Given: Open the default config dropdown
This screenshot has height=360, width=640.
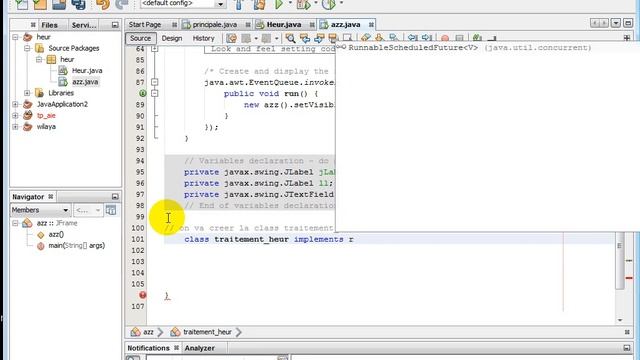Looking at the screenshot, I should (x=220, y=4).
